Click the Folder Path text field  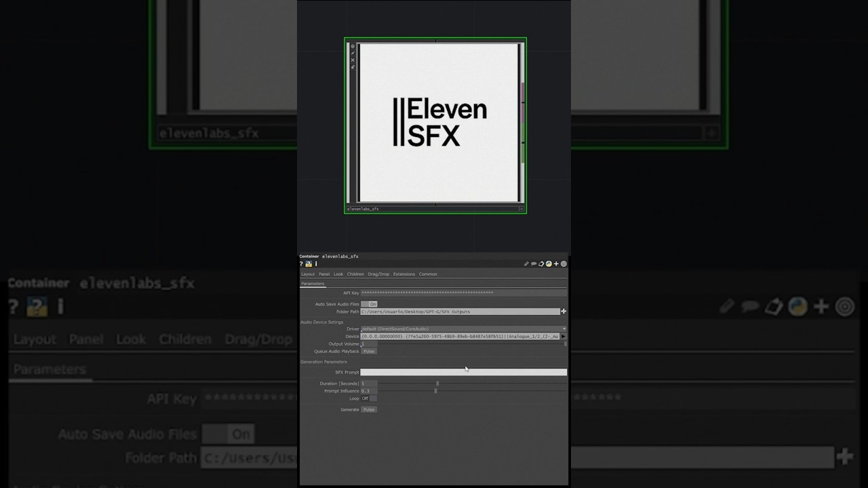[460, 311]
